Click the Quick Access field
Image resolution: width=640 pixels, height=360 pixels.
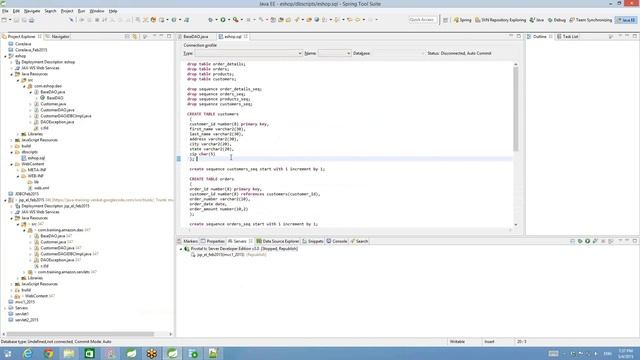(422, 20)
